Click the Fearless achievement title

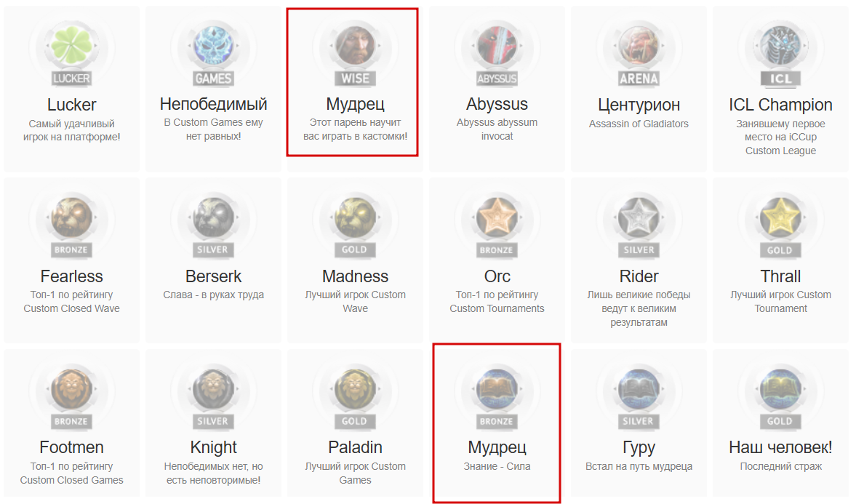(x=71, y=276)
